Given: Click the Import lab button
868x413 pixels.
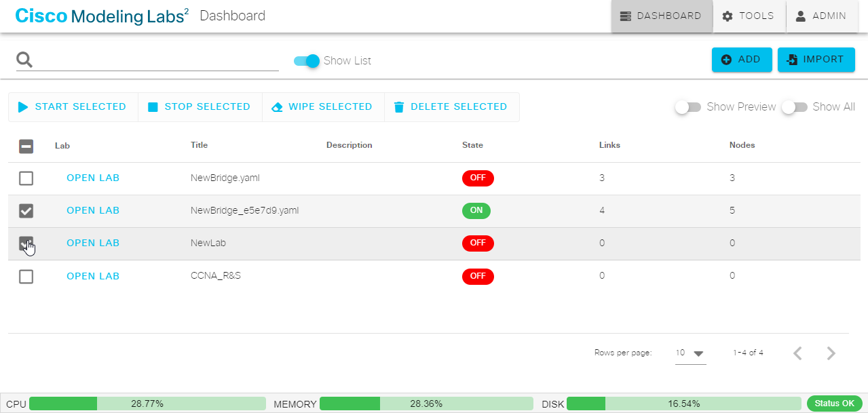Looking at the screenshot, I should coord(816,60).
